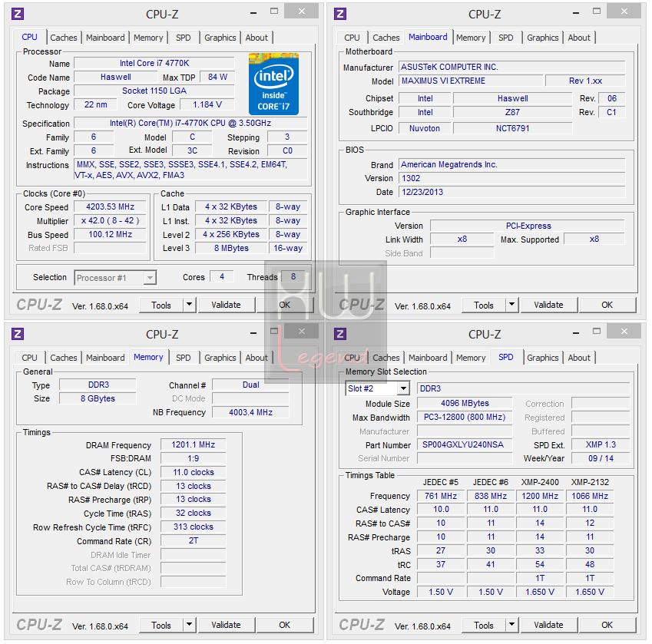Click the processor Name field Intel Core i7 4770K
Image resolution: width=652 pixels, height=644 pixels.
(x=154, y=63)
